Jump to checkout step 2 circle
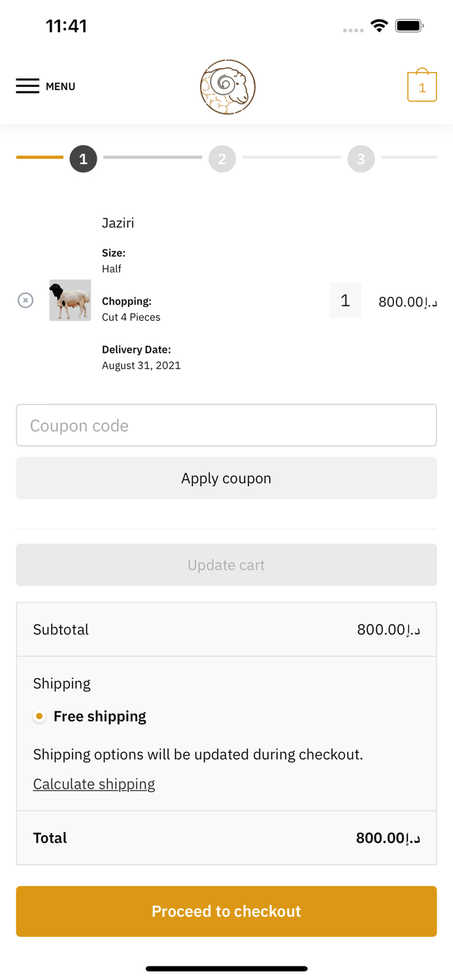 222,159
